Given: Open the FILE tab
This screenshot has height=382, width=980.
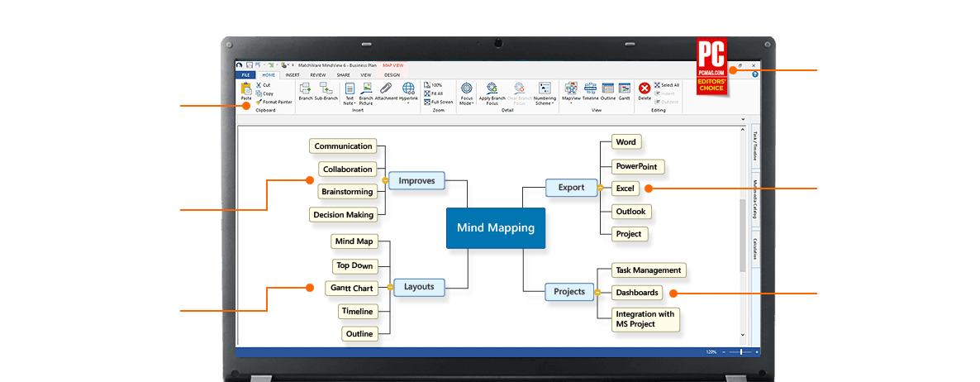Looking at the screenshot, I should coord(245,75).
